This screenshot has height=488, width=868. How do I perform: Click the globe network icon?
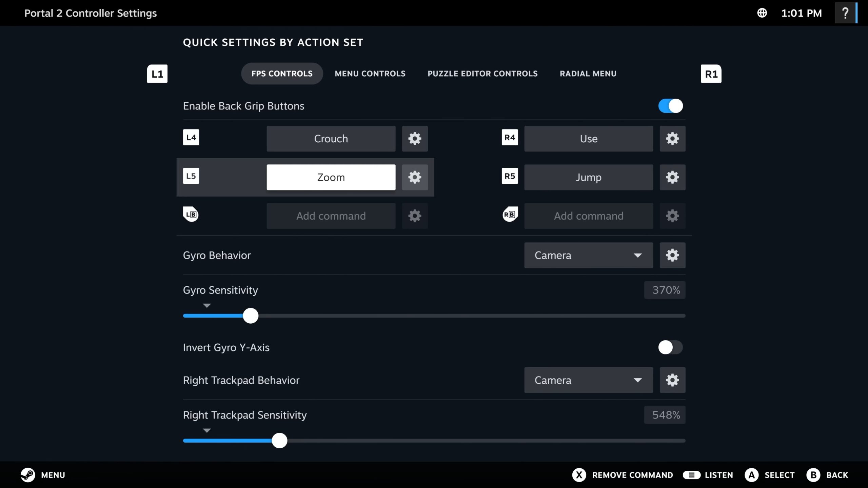762,13
